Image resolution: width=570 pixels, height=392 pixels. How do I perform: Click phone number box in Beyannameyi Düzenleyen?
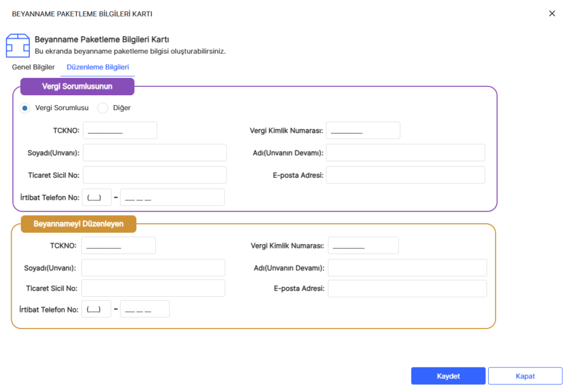point(145,309)
